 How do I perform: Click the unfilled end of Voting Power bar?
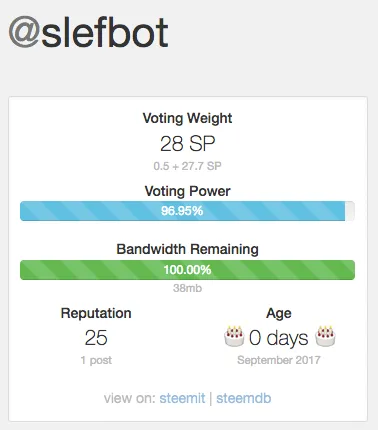(x=350, y=211)
